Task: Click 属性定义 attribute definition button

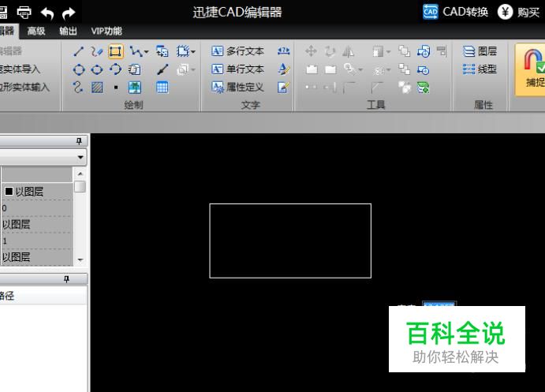Action: pos(237,87)
